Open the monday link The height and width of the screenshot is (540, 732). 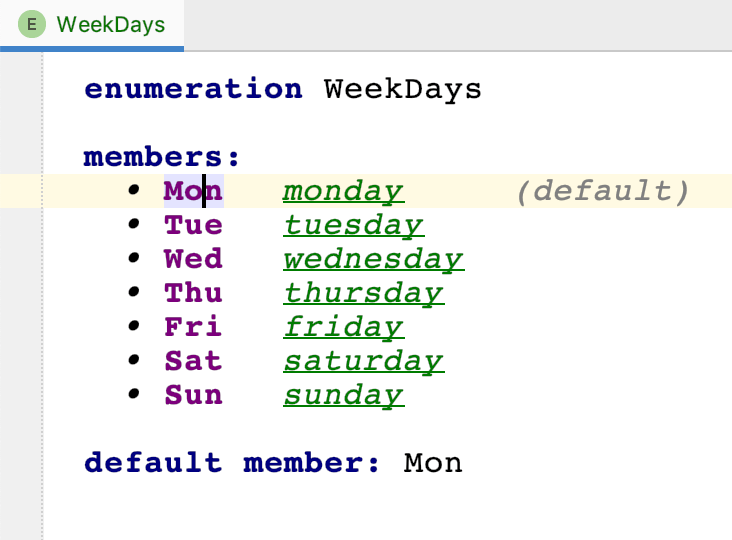click(343, 191)
